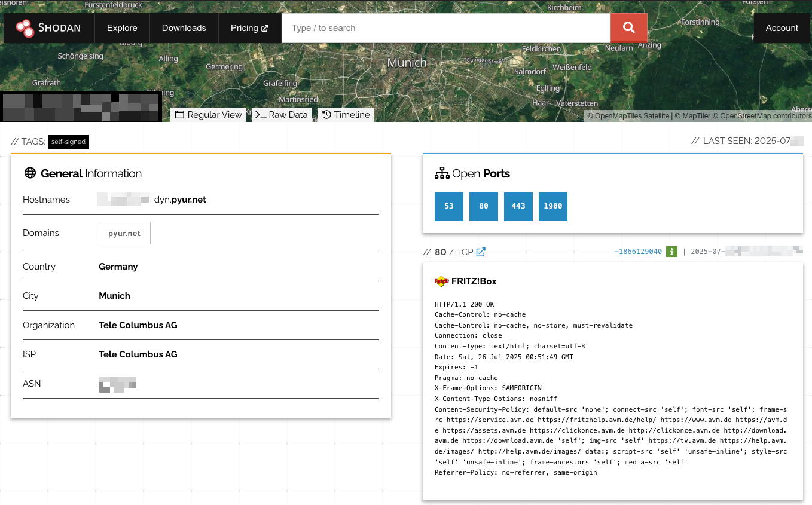This screenshot has height=505, width=812.
Task: Jump to open port 80
Action: [484, 206]
